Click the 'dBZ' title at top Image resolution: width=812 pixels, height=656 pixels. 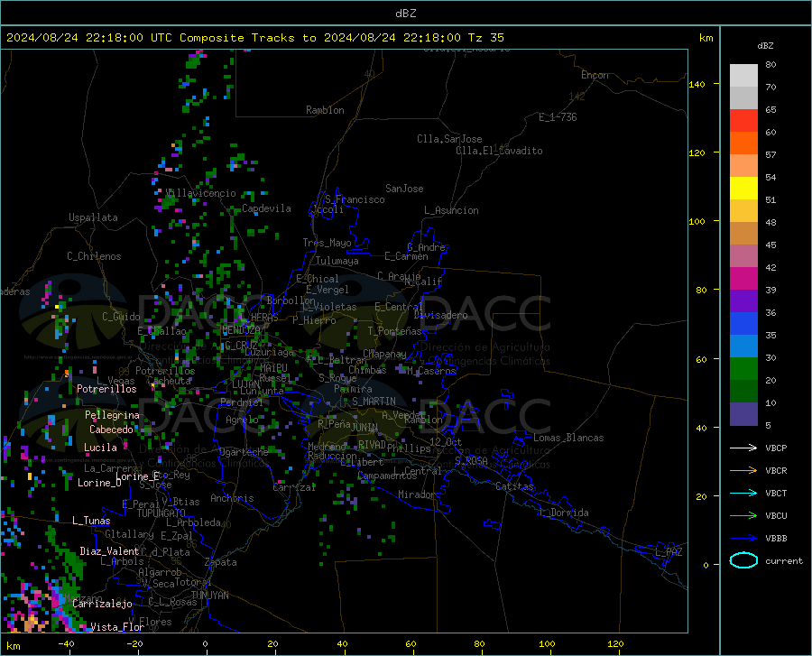click(405, 14)
